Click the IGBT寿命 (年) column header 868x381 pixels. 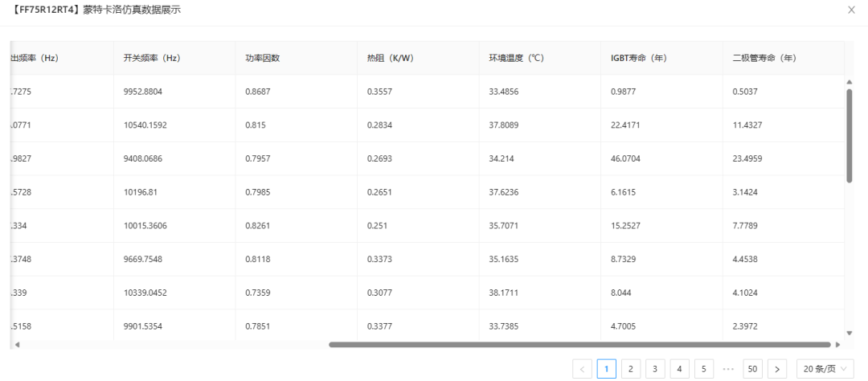click(638, 58)
